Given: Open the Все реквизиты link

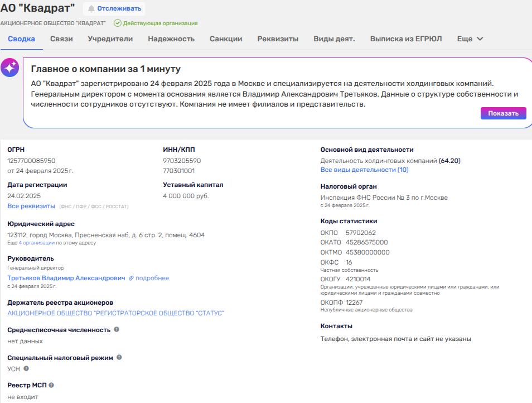Looking at the screenshot, I should coord(31,207).
